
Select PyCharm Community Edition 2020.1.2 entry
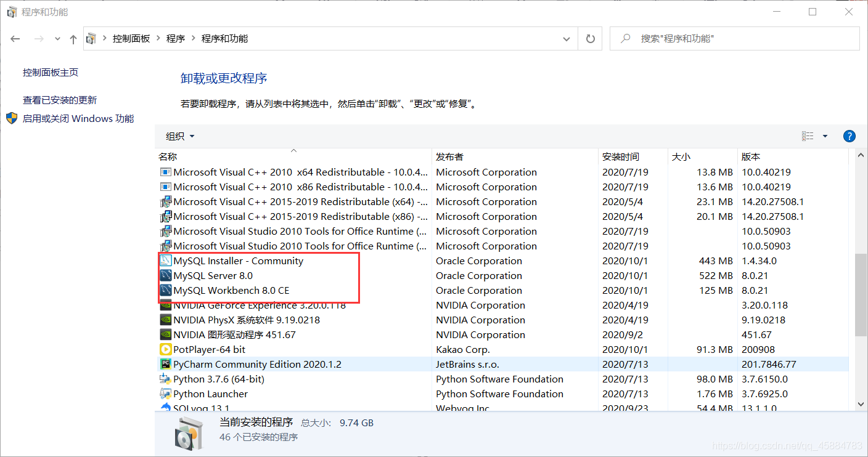(258, 365)
